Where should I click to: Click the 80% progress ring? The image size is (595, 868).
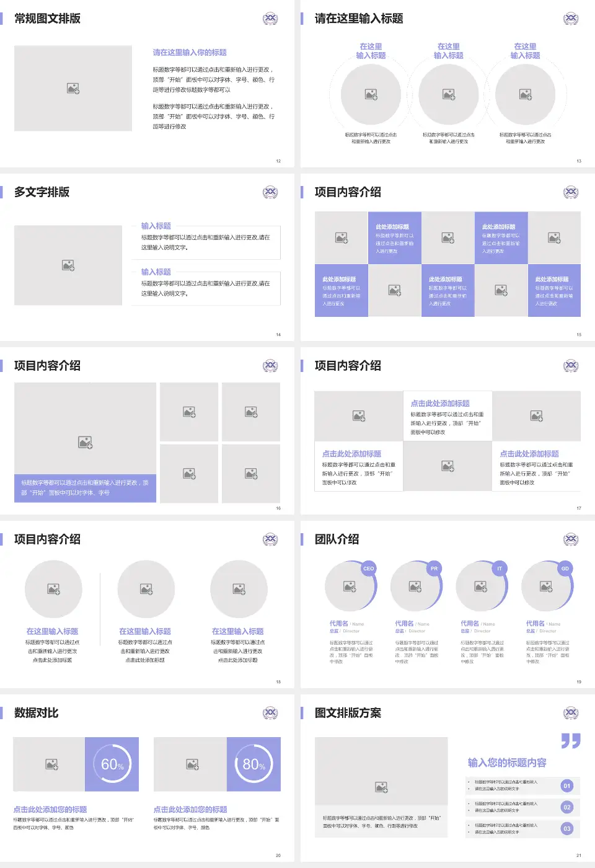(253, 764)
